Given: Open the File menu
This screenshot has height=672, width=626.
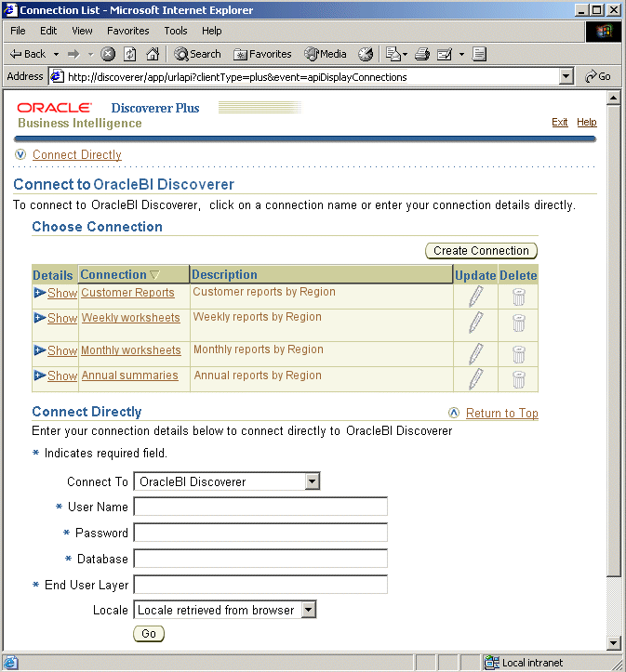Looking at the screenshot, I should click(x=18, y=31).
